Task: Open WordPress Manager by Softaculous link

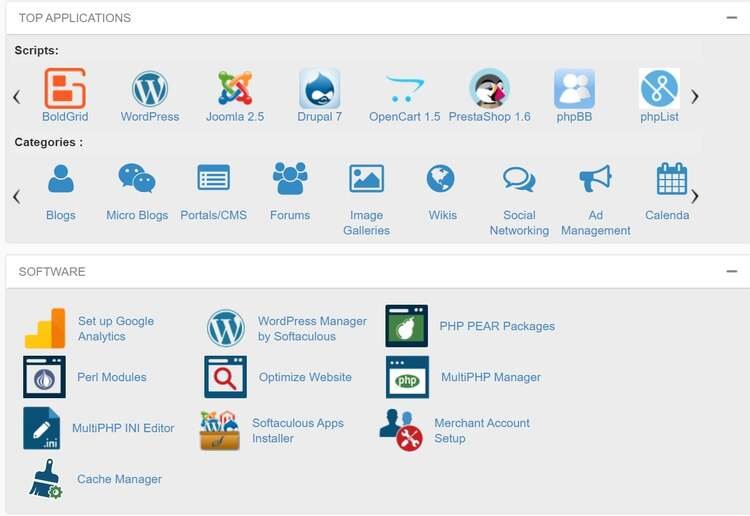Action: coord(312,329)
